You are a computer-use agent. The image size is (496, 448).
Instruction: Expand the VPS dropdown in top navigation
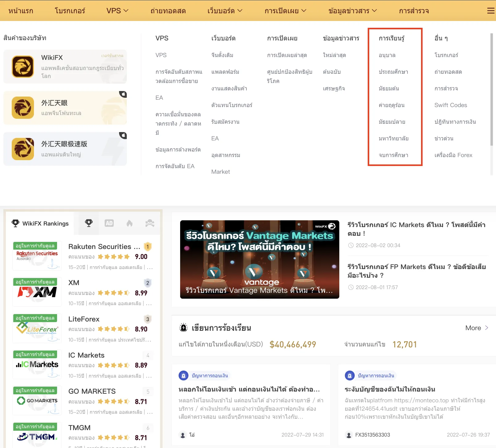(117, 11)
